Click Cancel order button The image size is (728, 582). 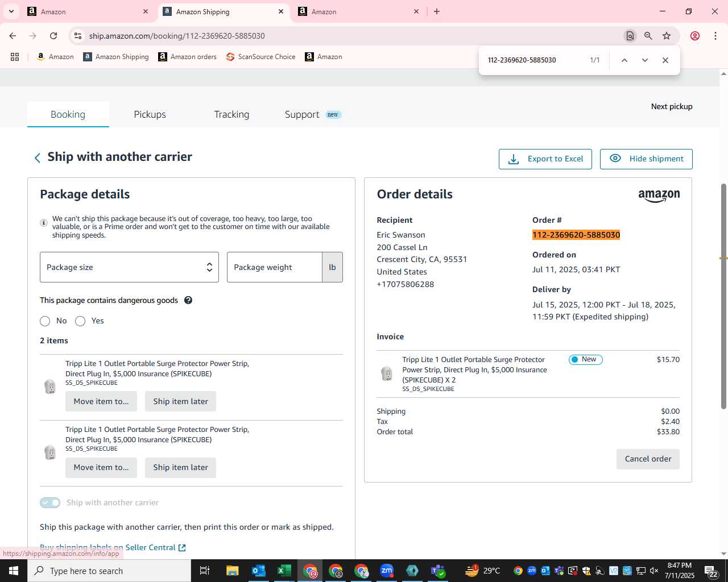tap(648, 459)
